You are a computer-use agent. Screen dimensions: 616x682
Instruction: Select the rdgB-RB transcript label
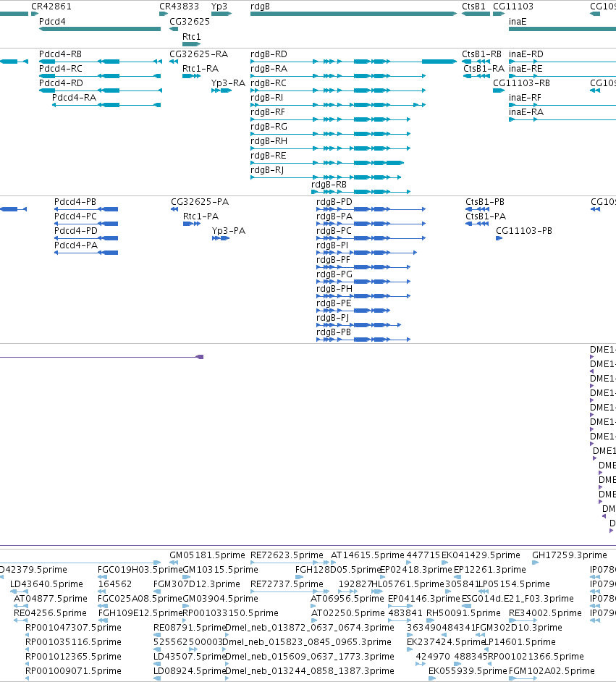[x=329, y=185]
